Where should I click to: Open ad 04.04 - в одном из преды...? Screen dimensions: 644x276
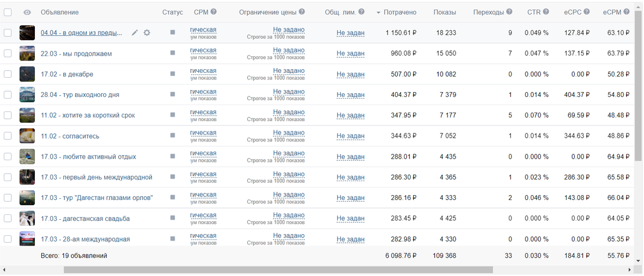point(81,33)
